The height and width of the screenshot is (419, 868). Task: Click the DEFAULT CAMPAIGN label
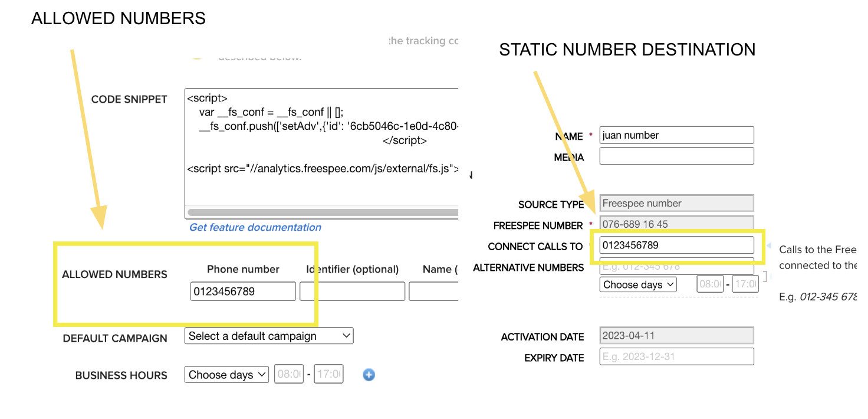[x=115, y=338]
